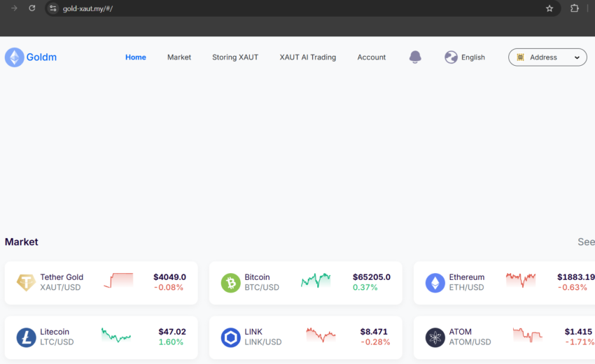Screen dimensions: 595x364
Task: Click ATOM price $1.415
Action: 578,332
